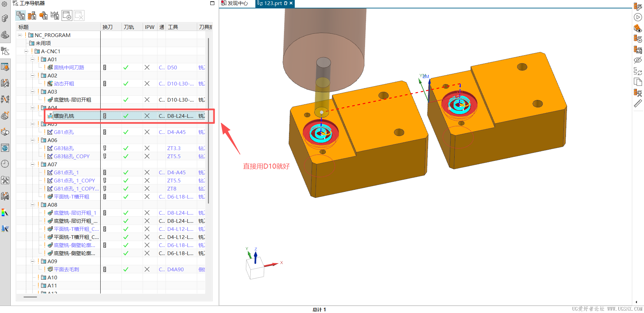Click the copy pages icon in right toolbar
The height and width of the screenshot is (313, 644).
(x=638, y=82)
